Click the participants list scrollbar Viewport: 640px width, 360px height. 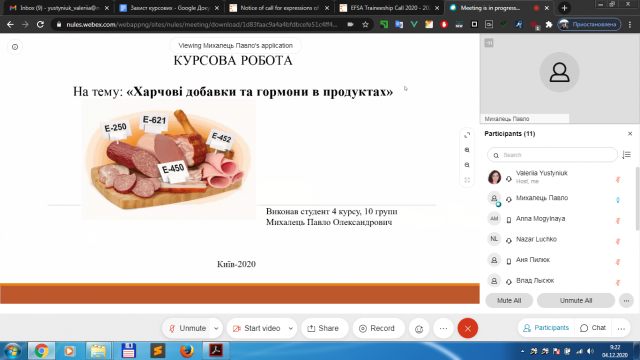pyautogui.click(x=637, y=199)
